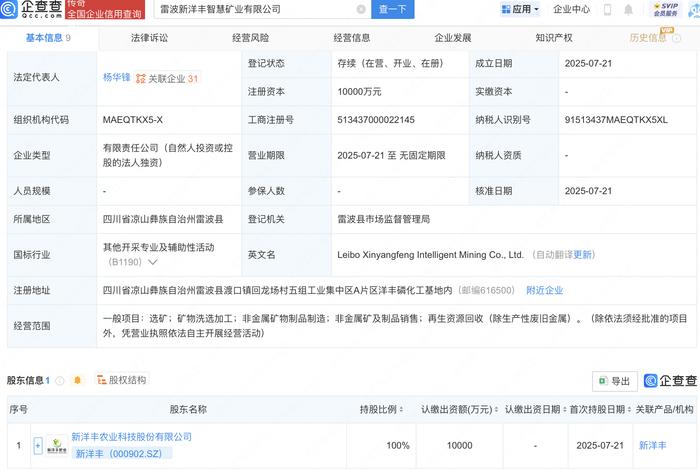Switch to the 基本信息 tab

coord(48,38)
